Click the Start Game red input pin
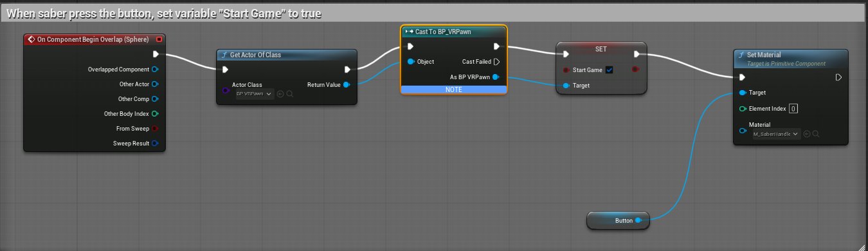Screen dimensions: 868x251 [566, 70]
